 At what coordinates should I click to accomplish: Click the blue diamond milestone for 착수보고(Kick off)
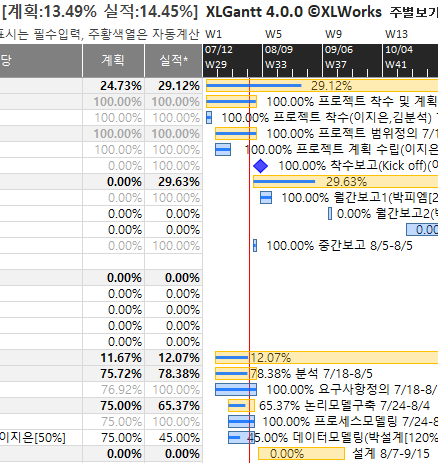tap(260, 166)
